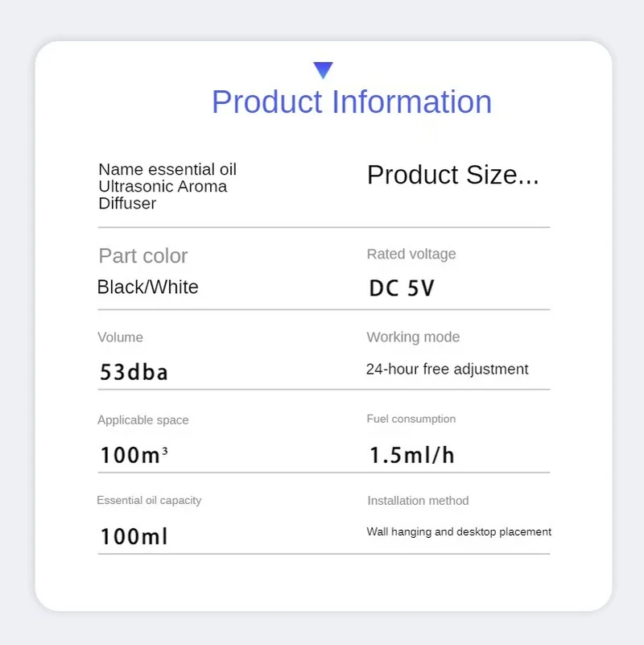This screenshot has height=645, width=644.
Task: Select the 100ml capacity value
Action: [x=134, y=535]
